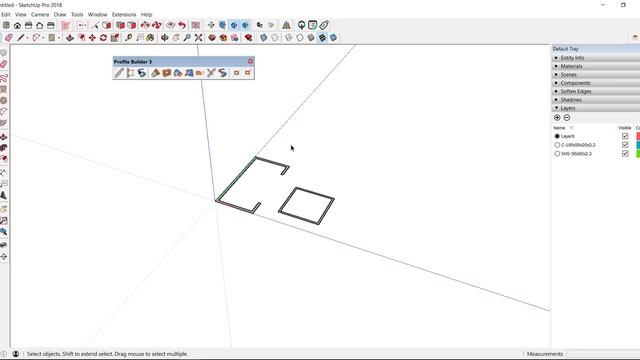
Task: Select the Eraser tool in top toolbar
Action: [x=9, y=38]
